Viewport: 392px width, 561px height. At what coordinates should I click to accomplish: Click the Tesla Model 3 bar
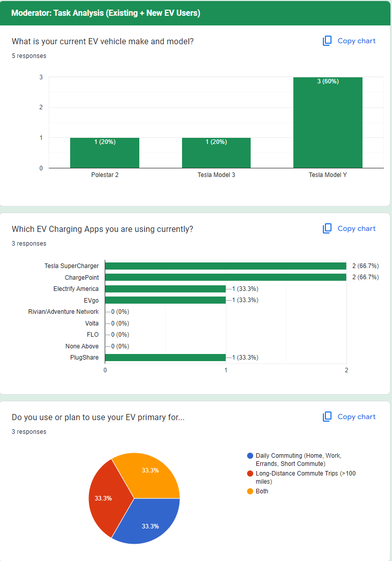216,153
